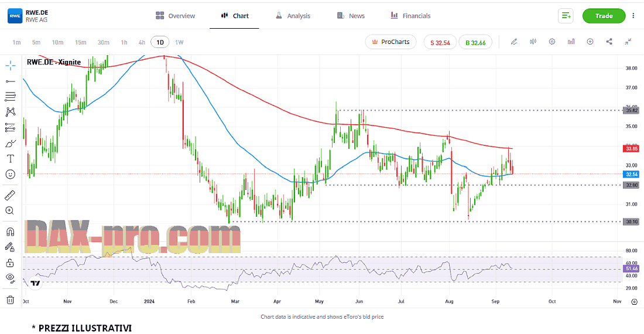Activate the zoom in tool

click(x=11, y=211)
